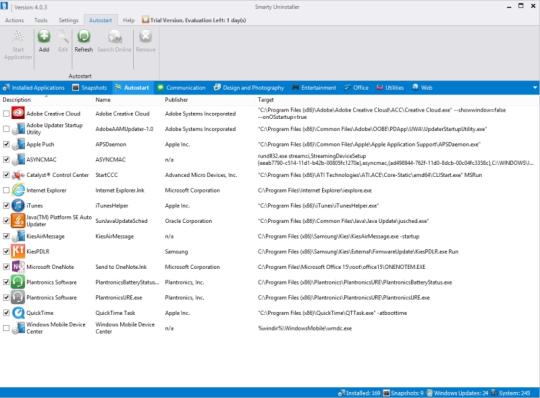Check the Internet Explorer autostart checkbox
Viewport: 540px width, 398px height.
(x=6, y=190)
